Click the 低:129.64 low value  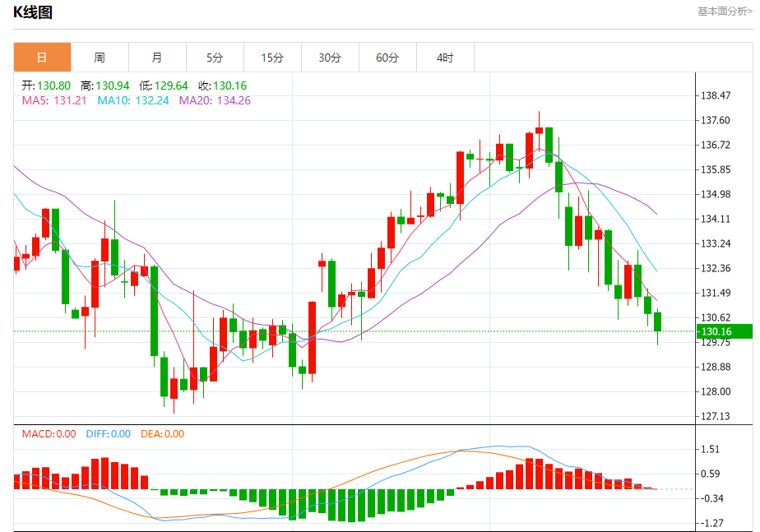(x=164, y=86)
